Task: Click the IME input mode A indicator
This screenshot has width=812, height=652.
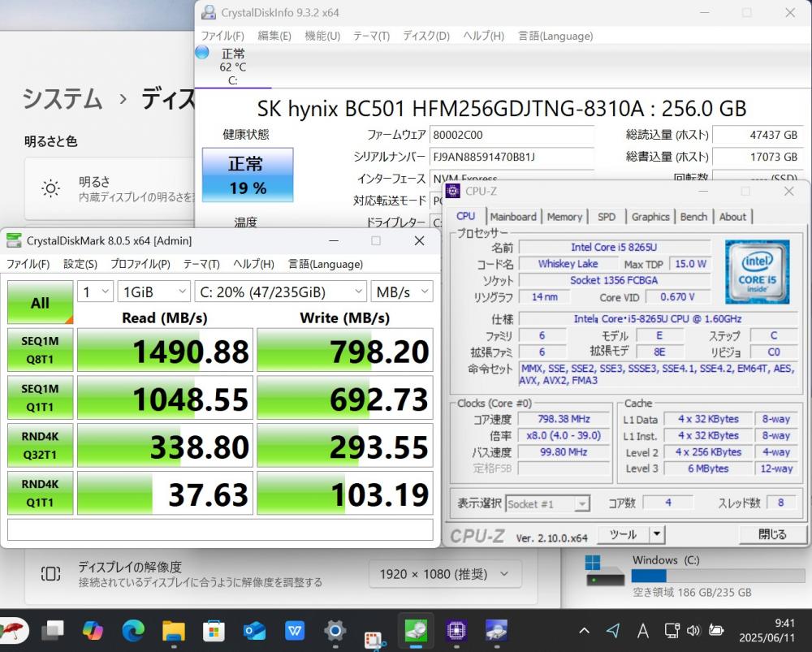Action: point(642,630)
